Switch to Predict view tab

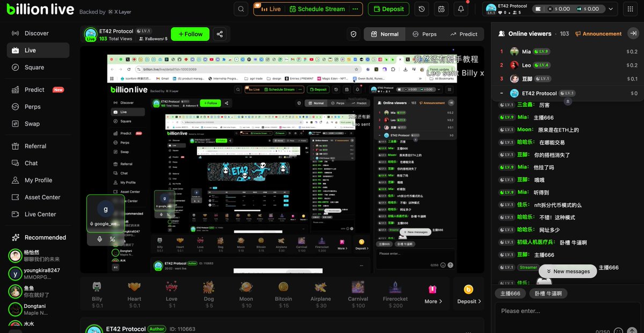tap(464, 34)
